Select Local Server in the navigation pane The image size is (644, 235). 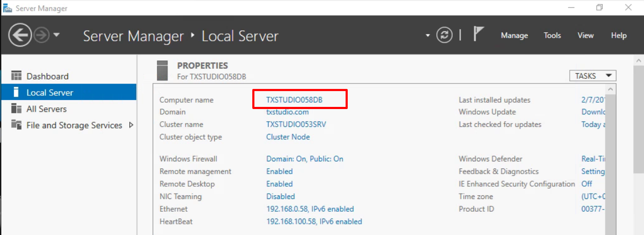(68, 93)
